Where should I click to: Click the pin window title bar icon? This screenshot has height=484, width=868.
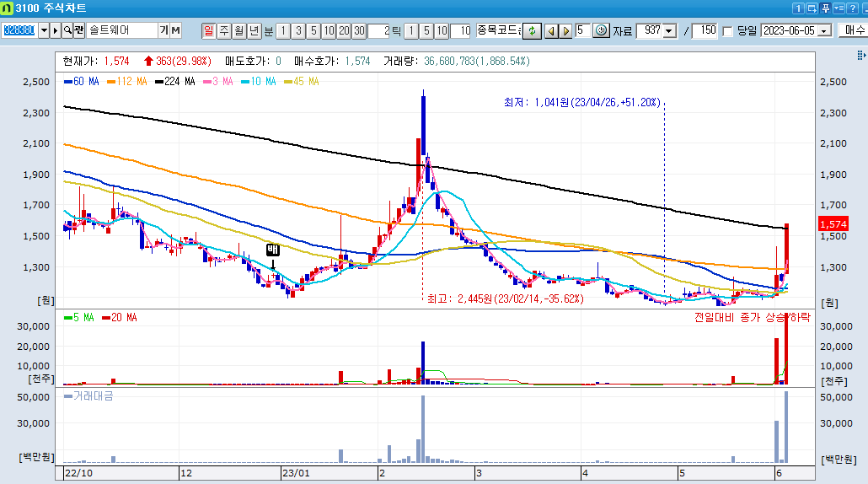coord(825,8)
